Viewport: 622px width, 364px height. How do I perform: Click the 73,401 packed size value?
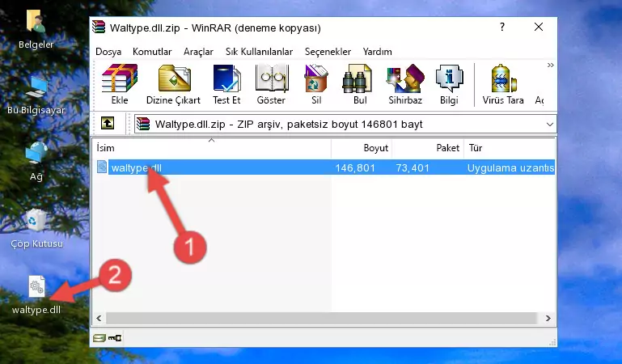click(413, 168)
